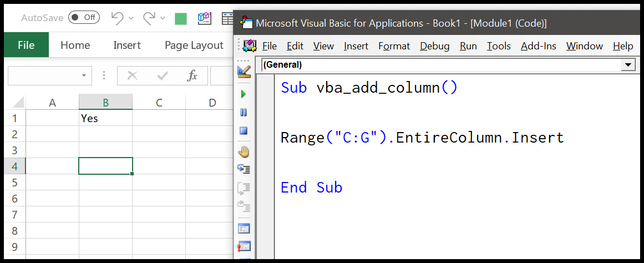The image size is (644, 263).
Task: Click the Insert Function fx icon
Action: pyautogui.click(x=192, y=75)
